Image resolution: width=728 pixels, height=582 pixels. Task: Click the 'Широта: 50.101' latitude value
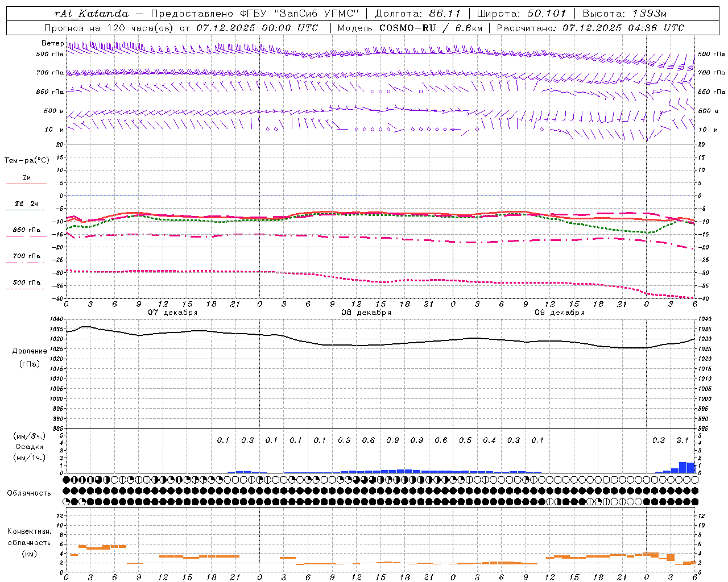coord(522,14)
